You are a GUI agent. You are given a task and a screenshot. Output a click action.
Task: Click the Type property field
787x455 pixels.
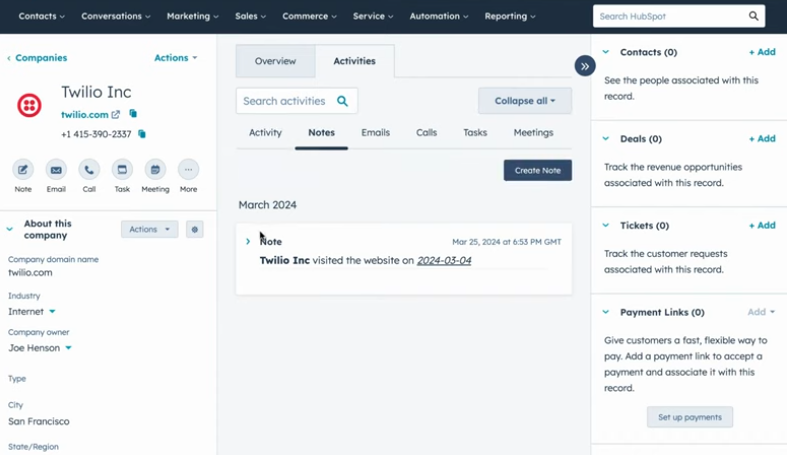point(17,379)
